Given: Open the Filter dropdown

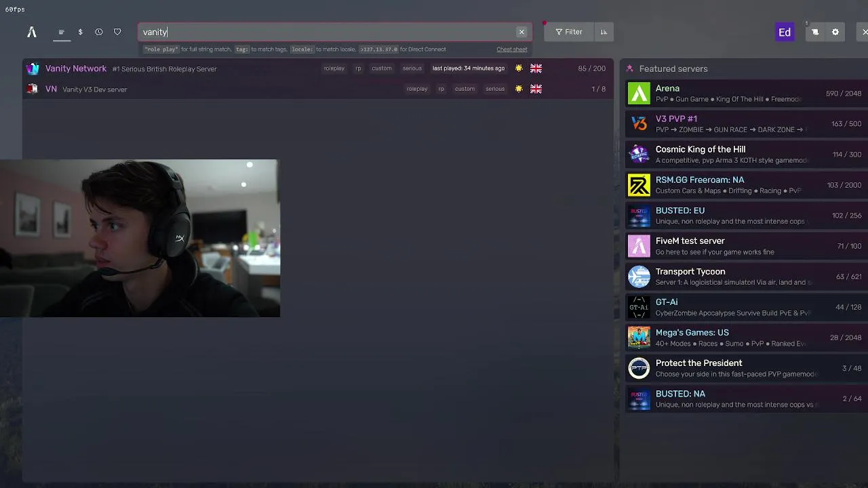Looking at the screenshot, I should pos(568,32).
